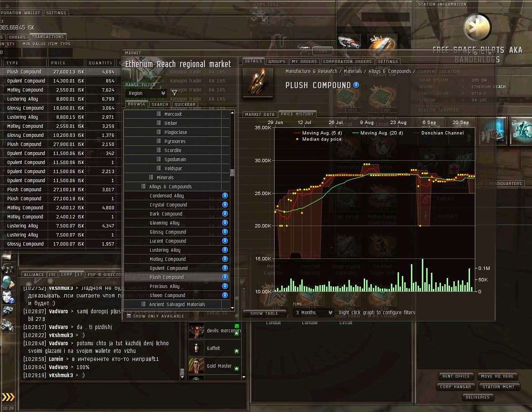This screenshot has width=532, height=412.
Task: Open info for Condensed Alloy
Action: (225, 196)
